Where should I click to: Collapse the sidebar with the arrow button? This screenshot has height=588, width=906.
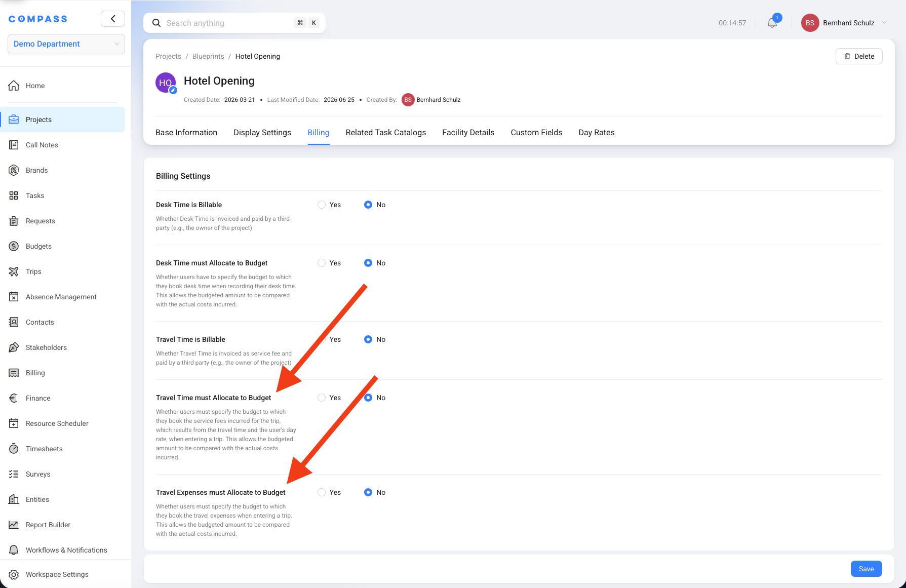click(113, 19)
